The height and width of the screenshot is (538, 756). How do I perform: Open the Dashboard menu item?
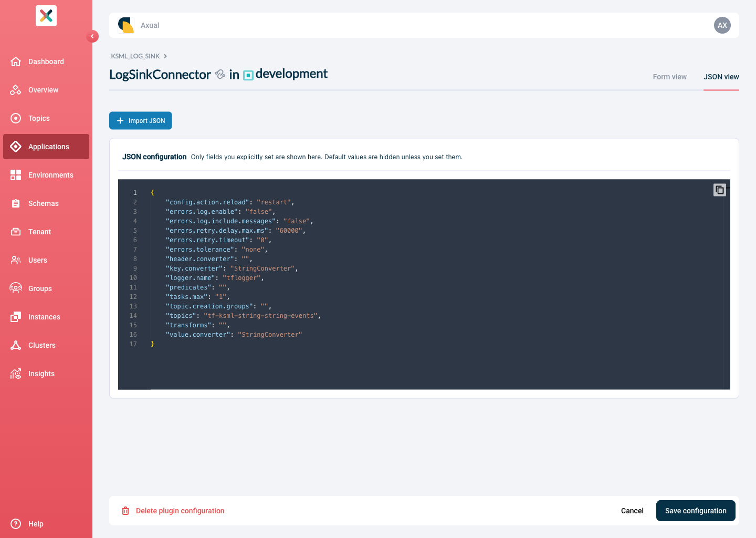(46, 61)
